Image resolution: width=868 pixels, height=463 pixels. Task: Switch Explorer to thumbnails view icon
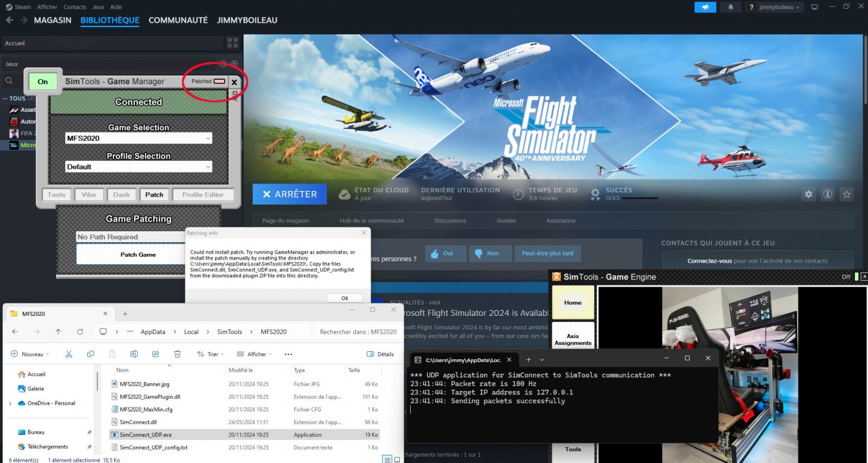click(x=397, y=460)
